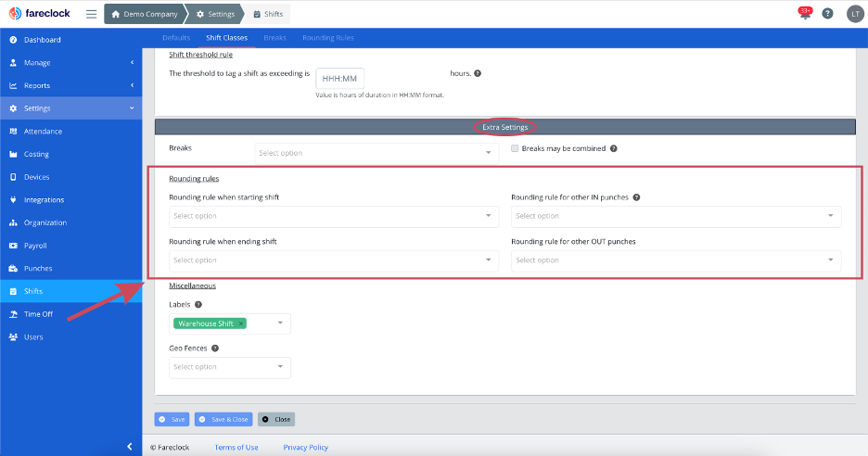
Task: Click the Settings gear sidebar icon
Action: pyautogui.click(x=13, y=108)
